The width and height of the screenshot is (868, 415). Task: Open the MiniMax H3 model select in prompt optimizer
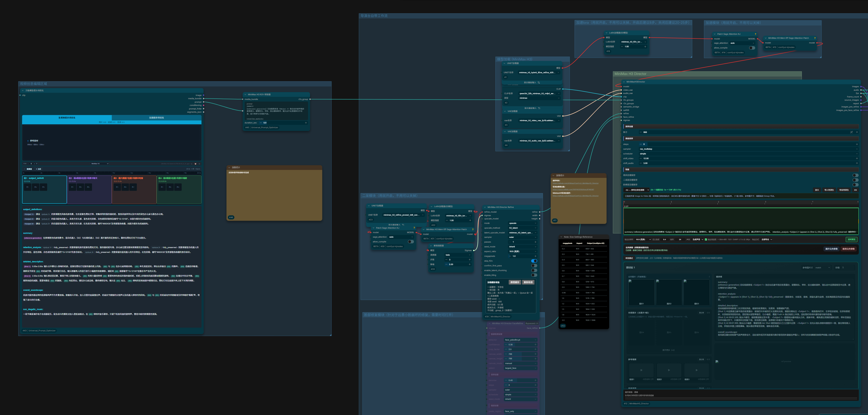100,164
